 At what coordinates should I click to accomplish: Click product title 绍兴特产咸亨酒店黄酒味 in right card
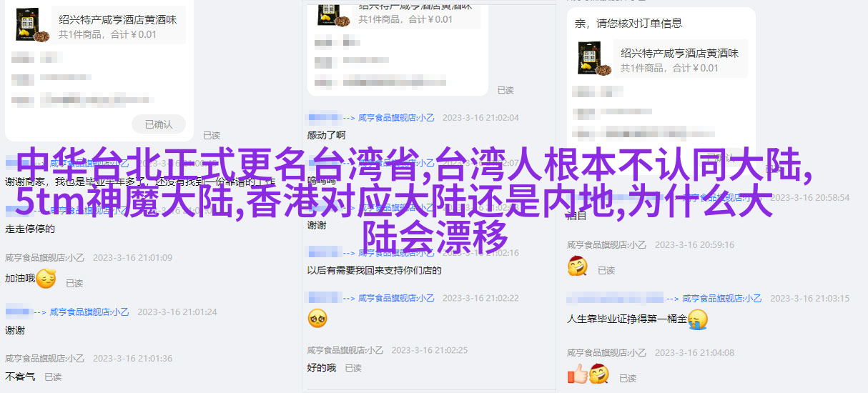[x=679, y=53]
